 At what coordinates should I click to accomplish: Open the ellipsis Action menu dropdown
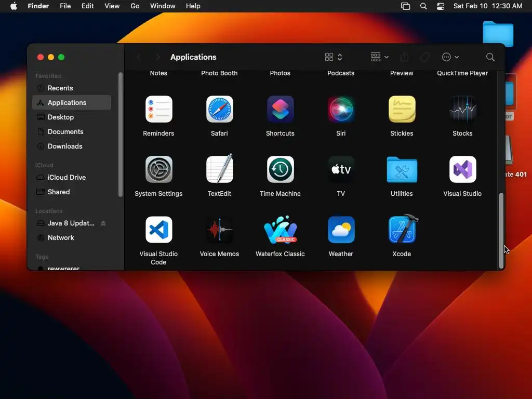pos(450,57)
